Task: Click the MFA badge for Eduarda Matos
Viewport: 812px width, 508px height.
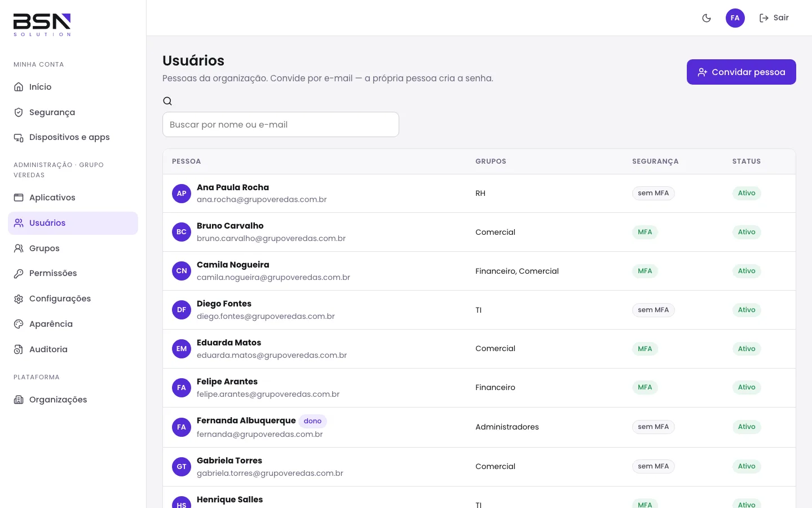Action: click(x=645, y=349)
